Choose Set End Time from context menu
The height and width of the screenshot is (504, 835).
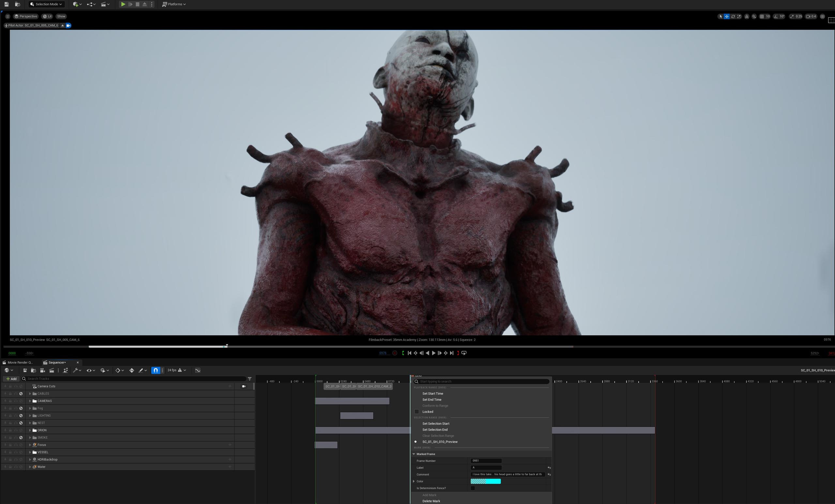pos(432,400)
